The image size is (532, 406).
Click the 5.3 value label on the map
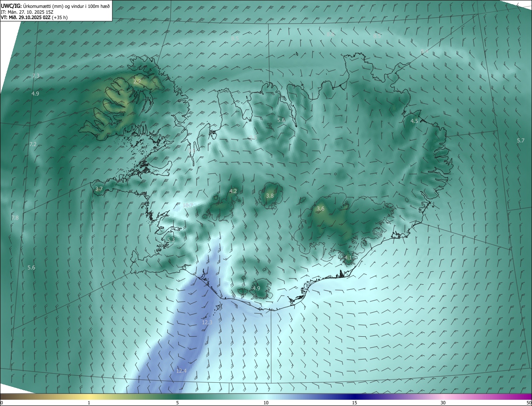(170, 240)
